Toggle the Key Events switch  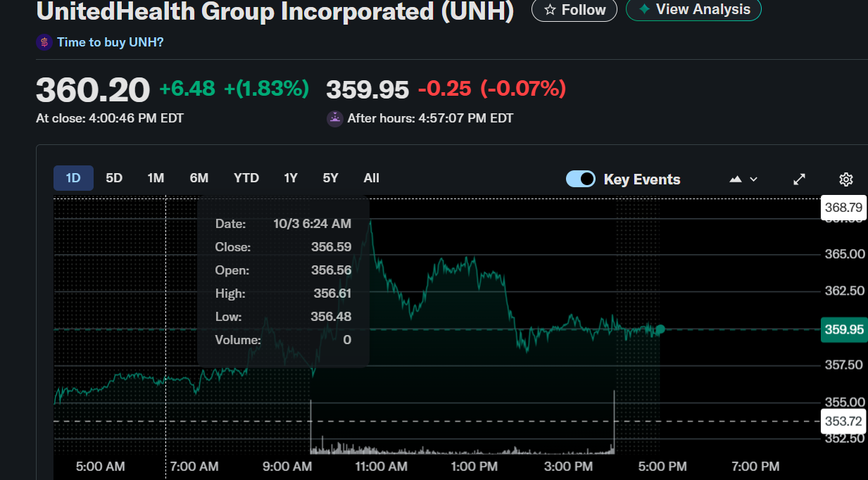pyautogui.click(x=581, y=179)
